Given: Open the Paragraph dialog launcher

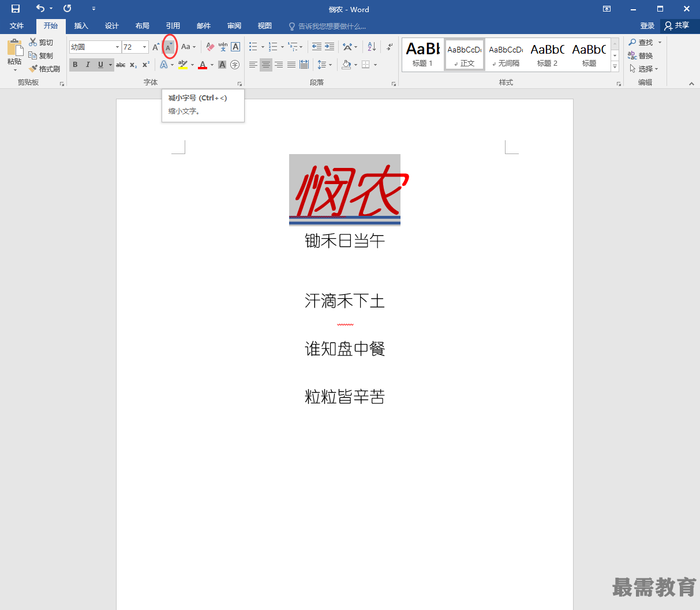Looking at the screenshot, I should pos(394,84).
